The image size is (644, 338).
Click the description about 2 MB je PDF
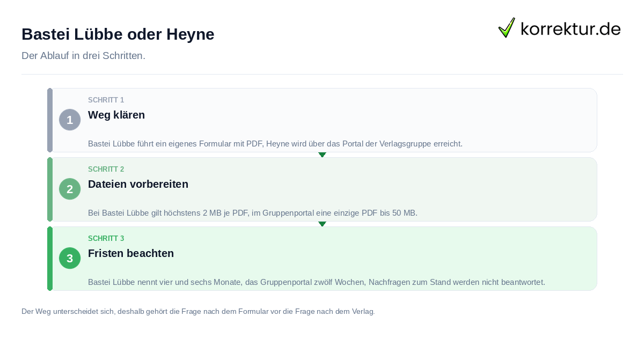tap(253, 213)
